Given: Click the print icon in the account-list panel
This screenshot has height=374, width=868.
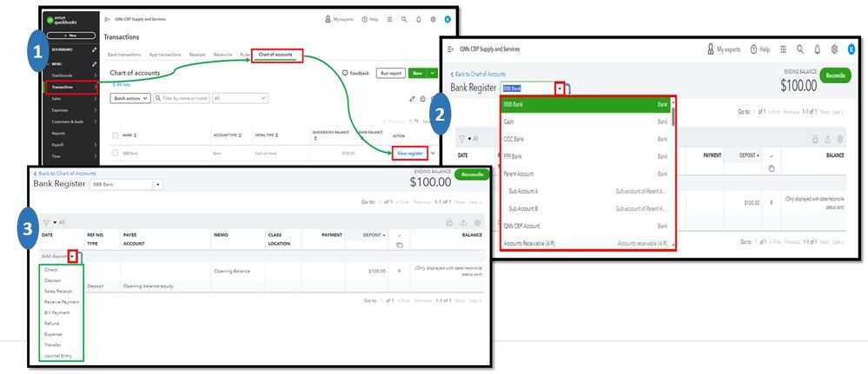Looking at the screenshot, I should click(x=815, y=140).
